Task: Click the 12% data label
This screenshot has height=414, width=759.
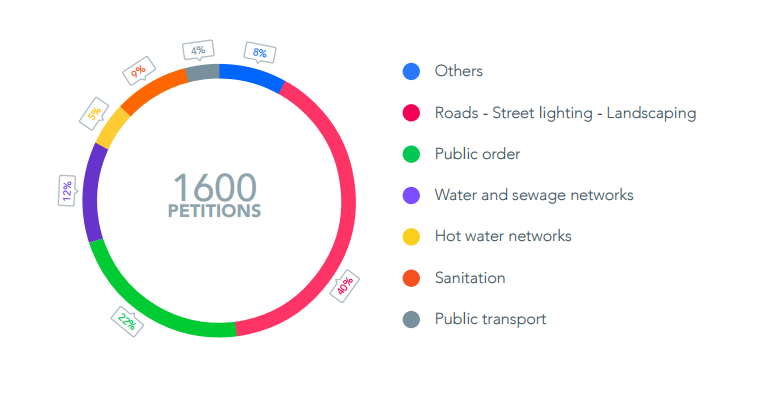Action: tap(66, 191)
